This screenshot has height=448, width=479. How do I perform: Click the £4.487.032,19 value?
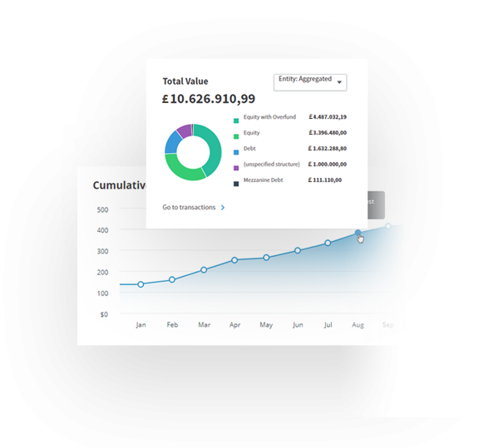click(x=328, y=117)
